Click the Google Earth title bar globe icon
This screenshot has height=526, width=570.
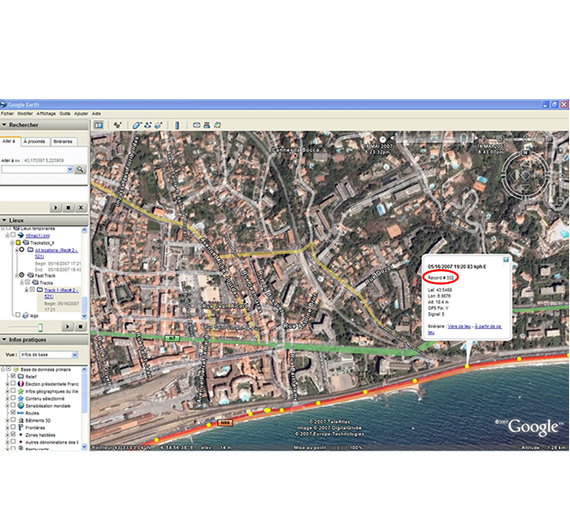click(x=4, y=105)
